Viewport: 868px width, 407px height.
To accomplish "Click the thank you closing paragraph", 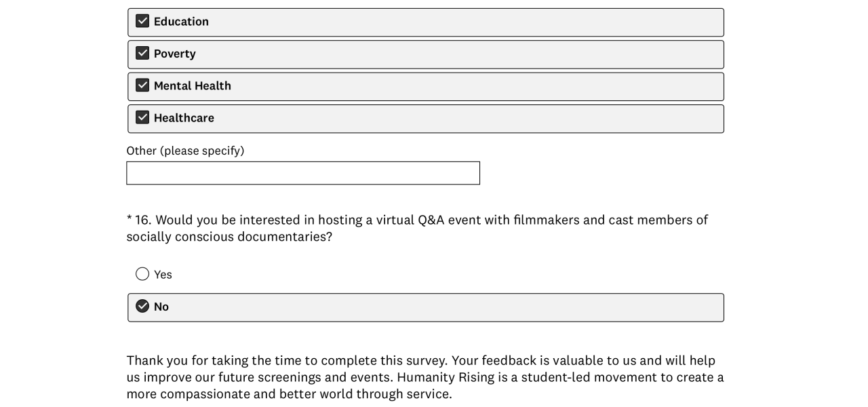I will coord(425,377).
